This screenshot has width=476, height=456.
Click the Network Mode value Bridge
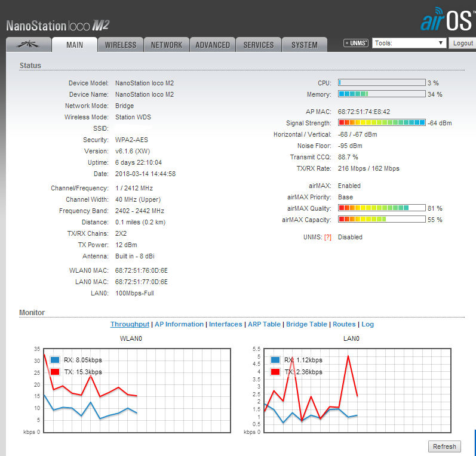[x=124, y=106]
